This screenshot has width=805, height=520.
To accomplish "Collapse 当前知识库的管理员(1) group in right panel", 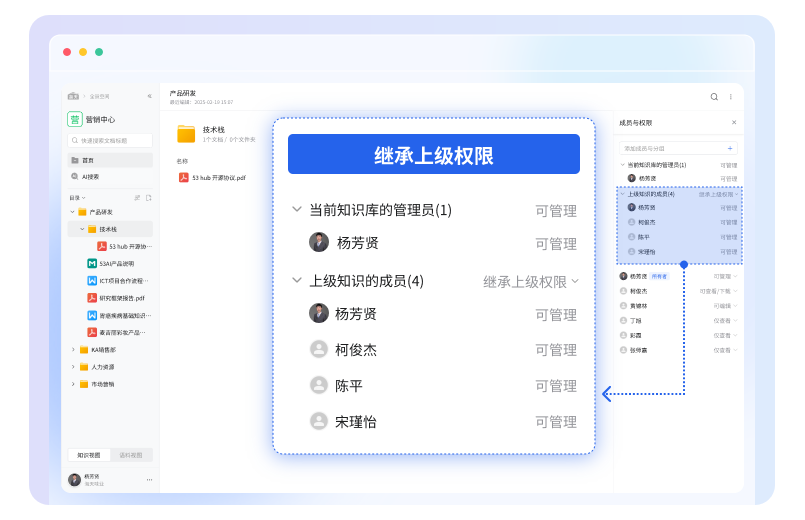I will (x=623, y=165).
